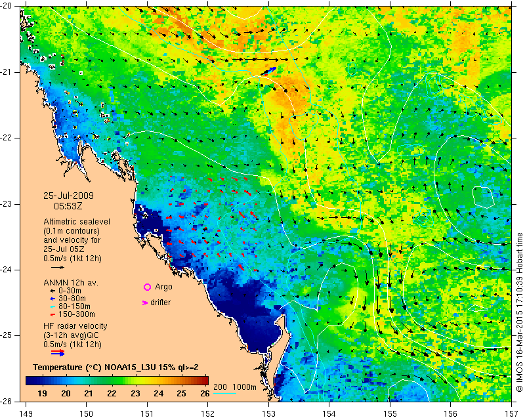
Task: Click the 150-300m depth label
Action: coord(77,314)
